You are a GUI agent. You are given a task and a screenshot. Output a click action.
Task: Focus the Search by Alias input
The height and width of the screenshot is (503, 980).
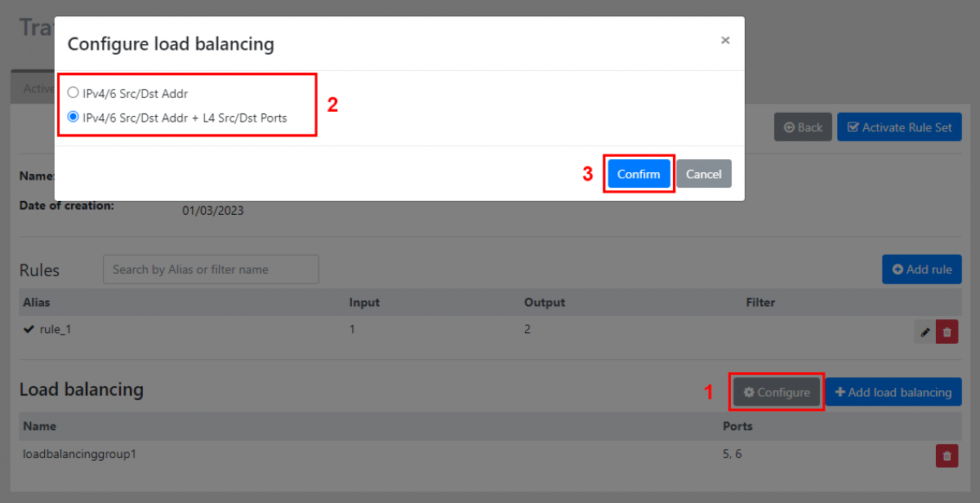(211, 269)
